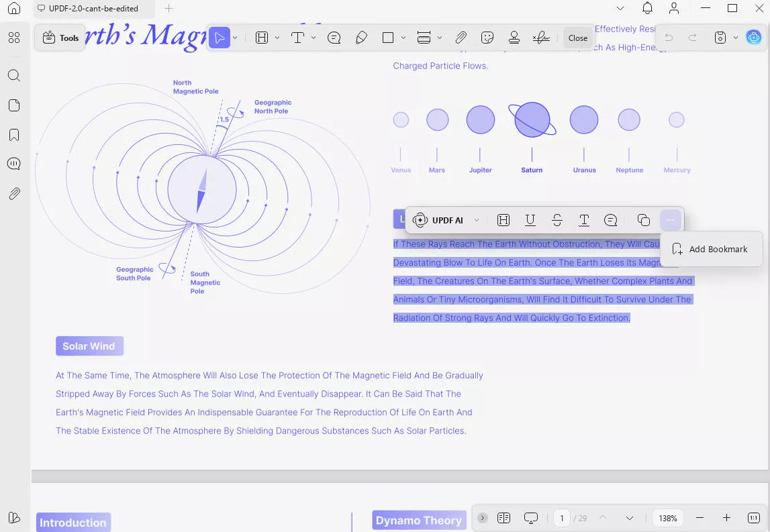
Task: Expand the UPDF AI dropdown arrow
Action: (477, 220)
